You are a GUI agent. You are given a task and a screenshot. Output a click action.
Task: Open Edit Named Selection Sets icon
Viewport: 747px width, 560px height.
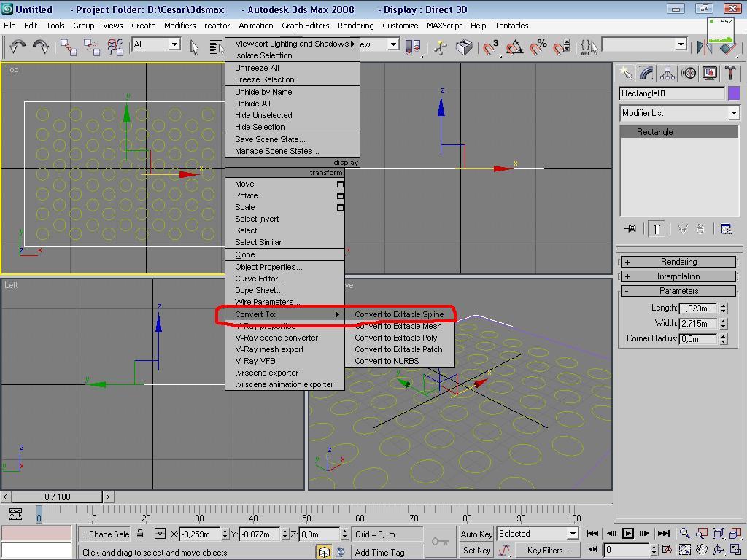589,47
